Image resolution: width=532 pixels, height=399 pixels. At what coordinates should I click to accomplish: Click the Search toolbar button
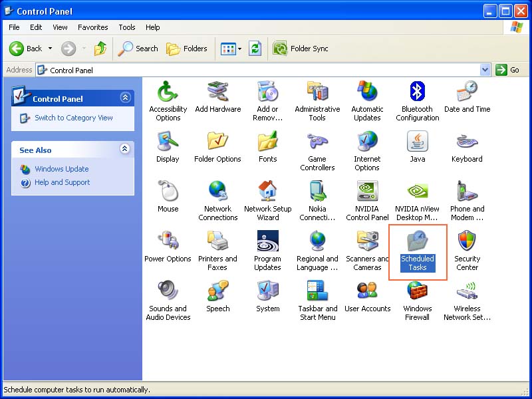(x=138, y=49)
